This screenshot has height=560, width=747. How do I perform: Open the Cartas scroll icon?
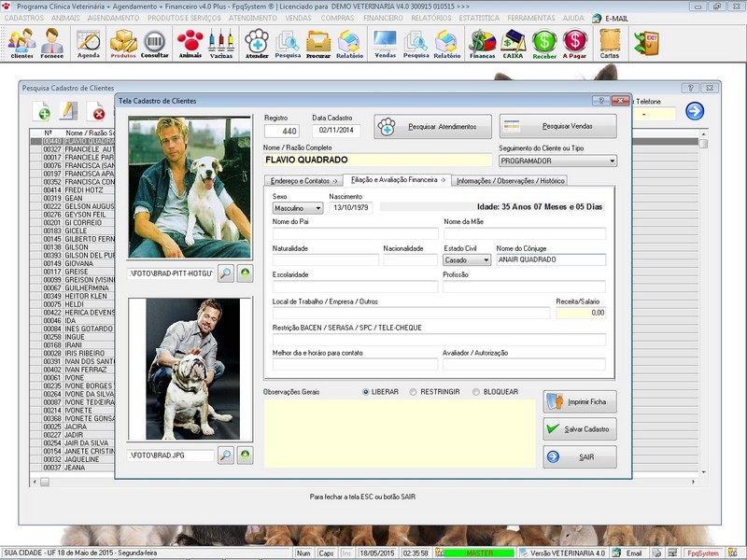(x=610, y=43)
